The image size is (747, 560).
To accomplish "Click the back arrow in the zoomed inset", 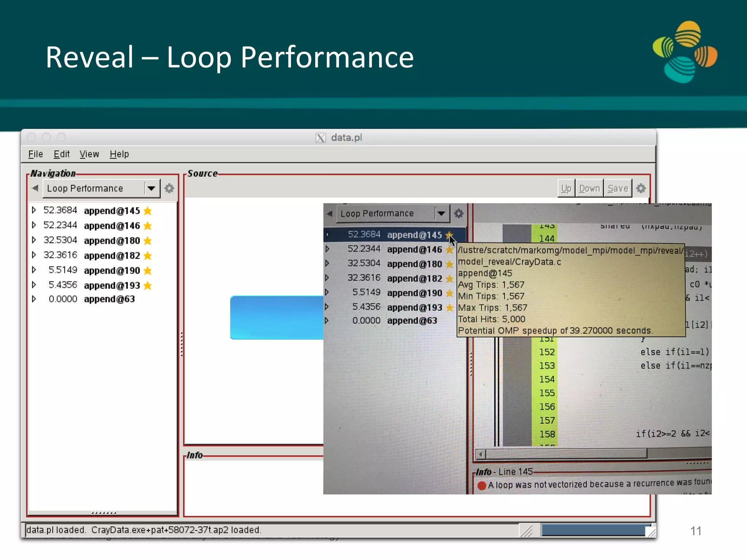I will [x=329, y=214].
